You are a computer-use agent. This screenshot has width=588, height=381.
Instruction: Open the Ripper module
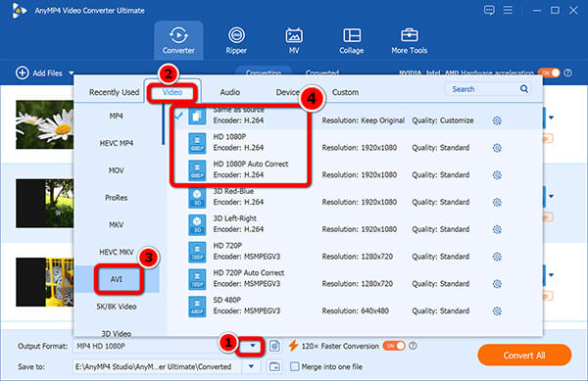(x=236, y=40)
